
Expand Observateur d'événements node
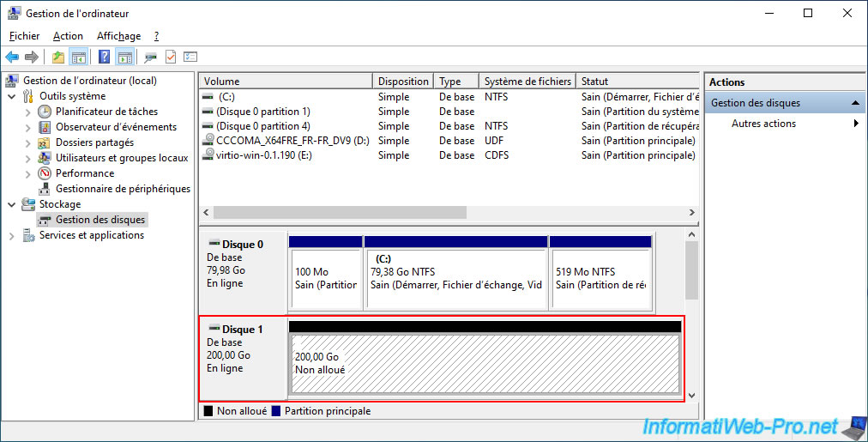click(27, 127)
